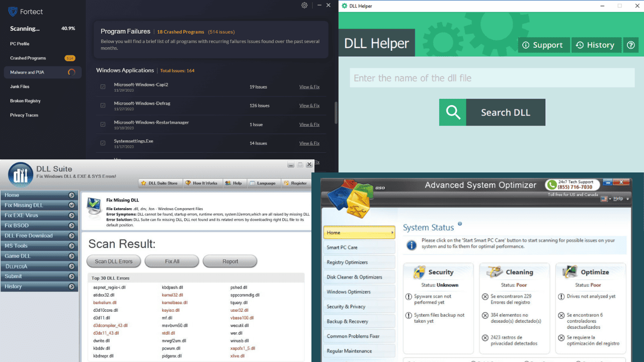Click the Optimize panel icon

coord(570,272)
